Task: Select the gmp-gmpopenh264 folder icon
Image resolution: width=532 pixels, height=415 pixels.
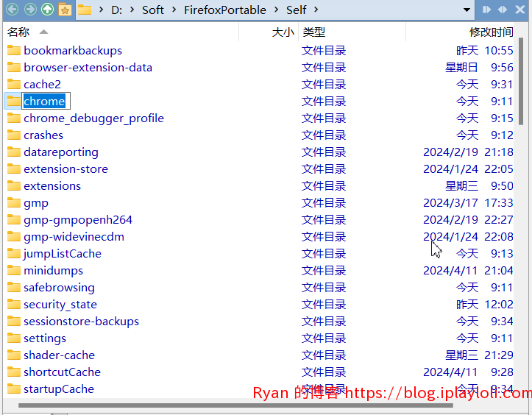Action: pyautogui.click(x=14, y=219)
